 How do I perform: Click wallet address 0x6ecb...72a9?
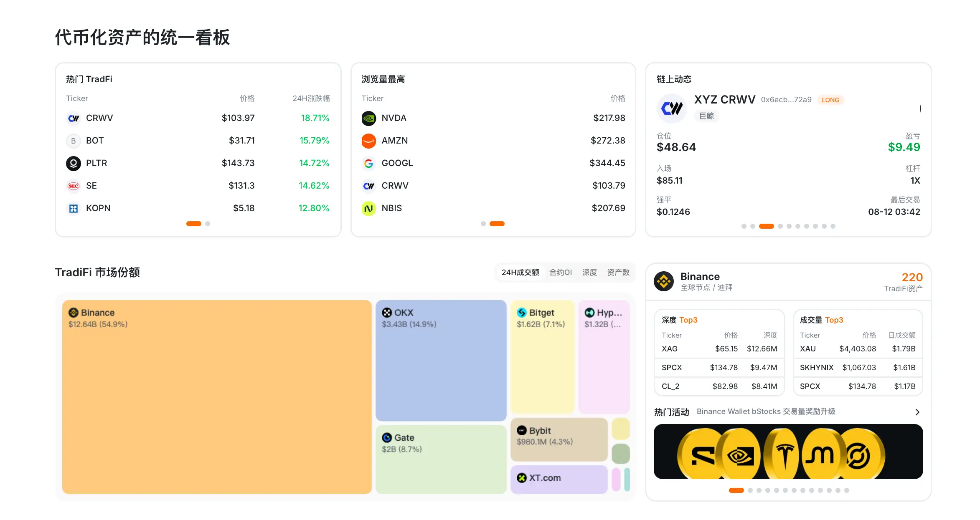[786, 100]
